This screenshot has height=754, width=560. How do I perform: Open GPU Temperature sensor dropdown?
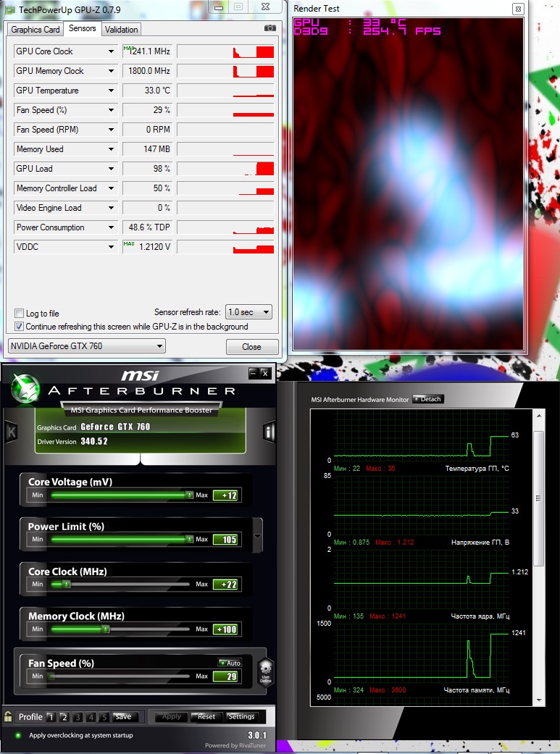111,91
